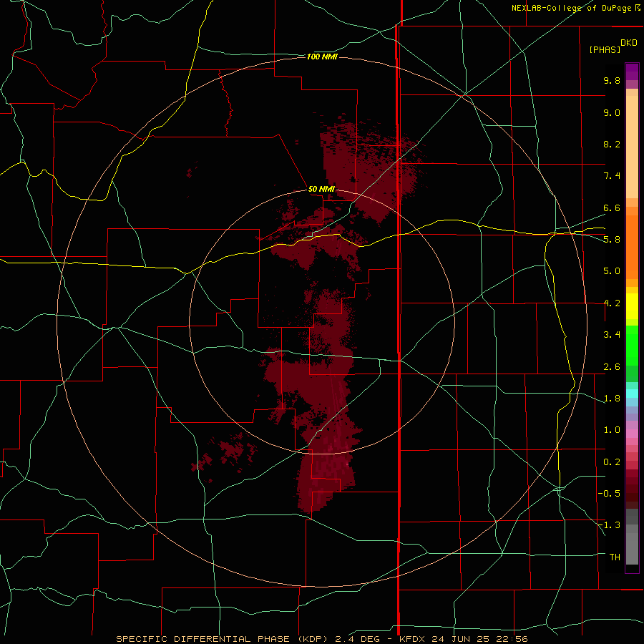Select the 7.4 scale value
This screenshot has height=644, width=644.
click(x=612, y=176)
